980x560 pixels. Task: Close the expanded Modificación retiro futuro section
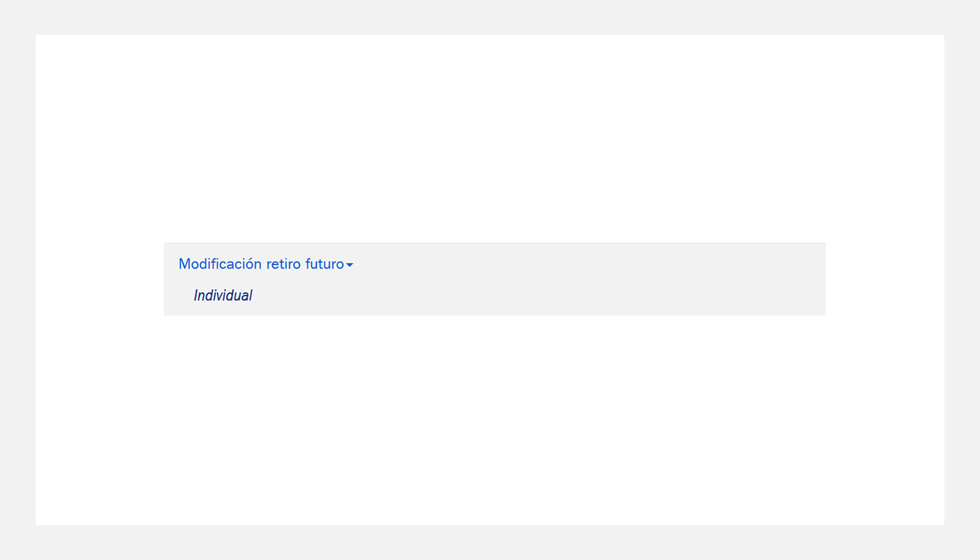[x=266, y=265]
